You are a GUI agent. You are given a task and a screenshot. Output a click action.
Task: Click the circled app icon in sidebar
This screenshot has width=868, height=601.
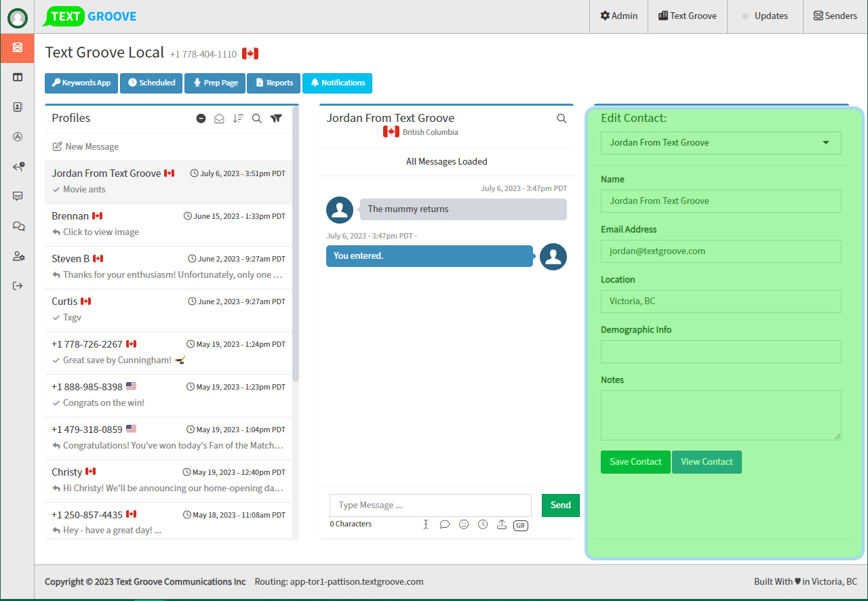(x=18, y=137)
